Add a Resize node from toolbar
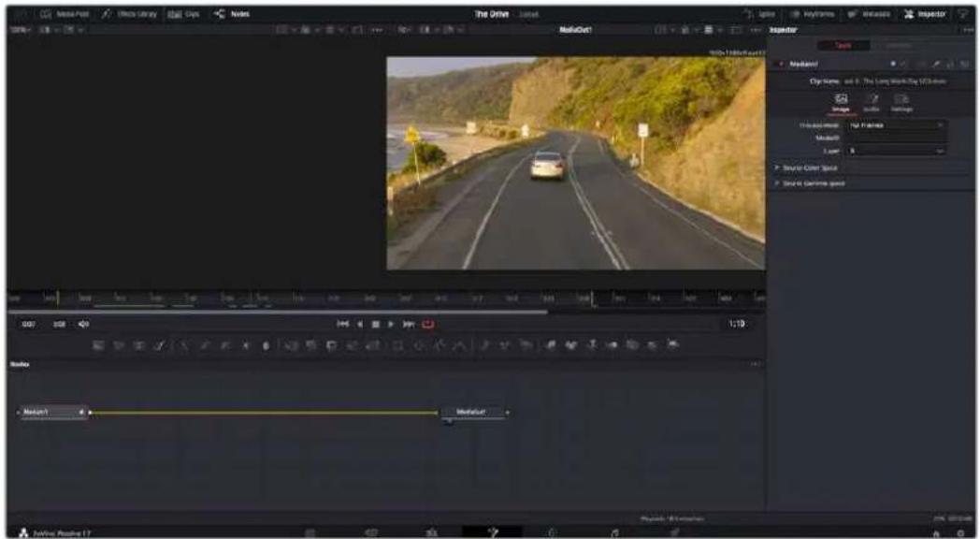 [353, 344]
